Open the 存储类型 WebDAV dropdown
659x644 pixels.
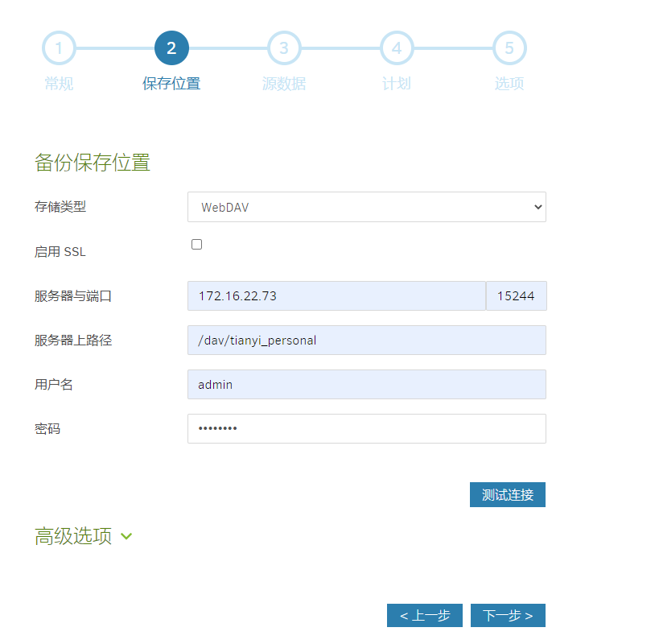tap(366, 207)
